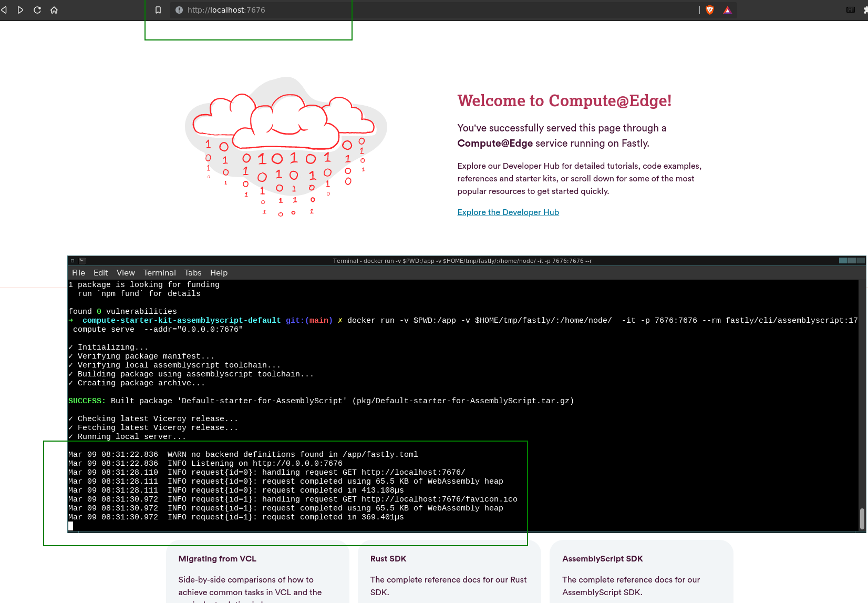Open terminal File menu
Image resolution: width=868 pixels, height=603 pixels.
tap(78, 272)
